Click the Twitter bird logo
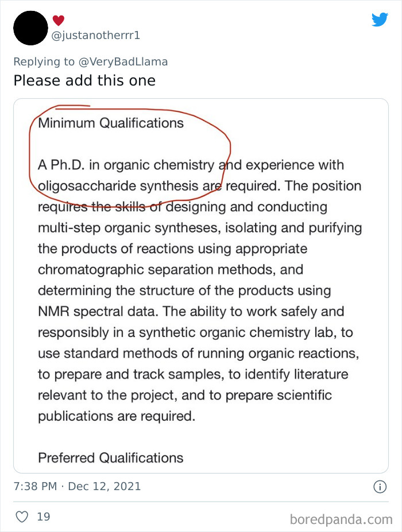Screen dimensions: 402x532 (x=380, y=20)
